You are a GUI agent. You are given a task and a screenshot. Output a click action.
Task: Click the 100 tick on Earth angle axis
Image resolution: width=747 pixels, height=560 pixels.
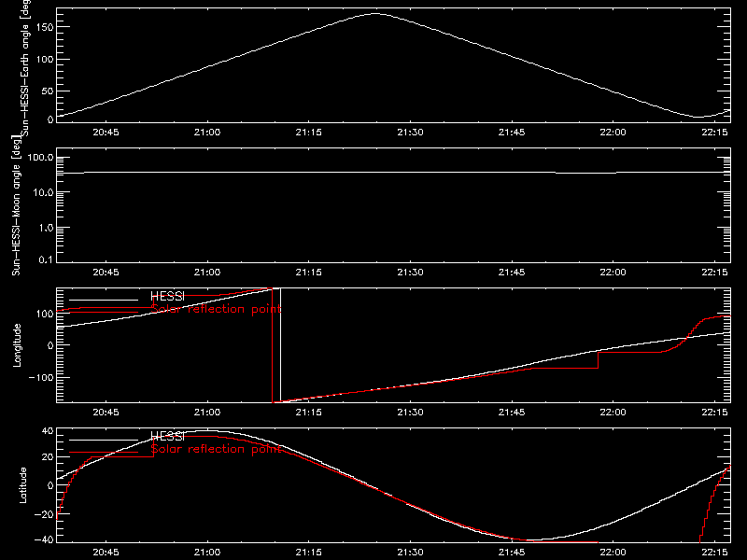[45, 59]
